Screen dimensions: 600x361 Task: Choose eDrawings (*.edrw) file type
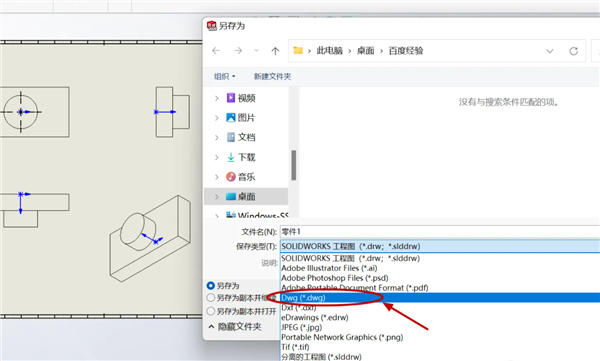(440, 318)
